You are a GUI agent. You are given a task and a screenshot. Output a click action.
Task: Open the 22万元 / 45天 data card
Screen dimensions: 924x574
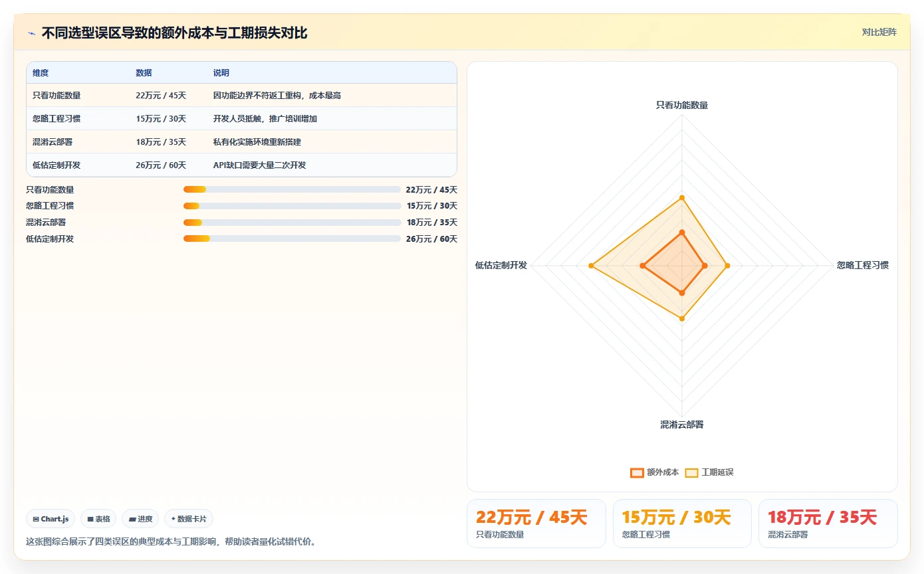[x=536, y=524]
